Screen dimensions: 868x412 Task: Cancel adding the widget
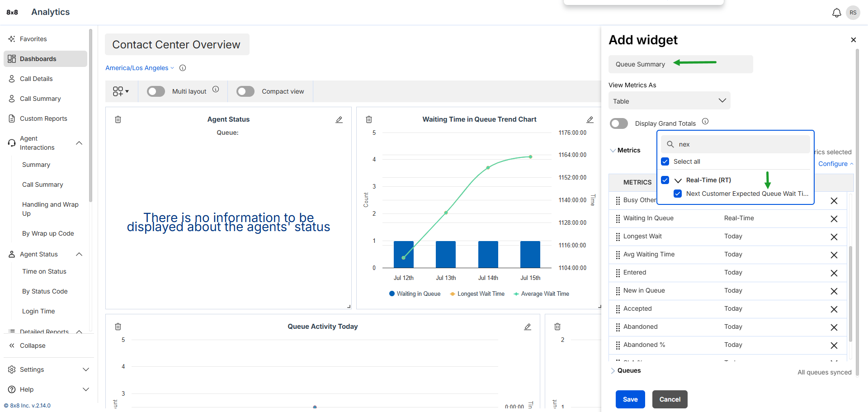pyautogui.click(x=670, y=399)
